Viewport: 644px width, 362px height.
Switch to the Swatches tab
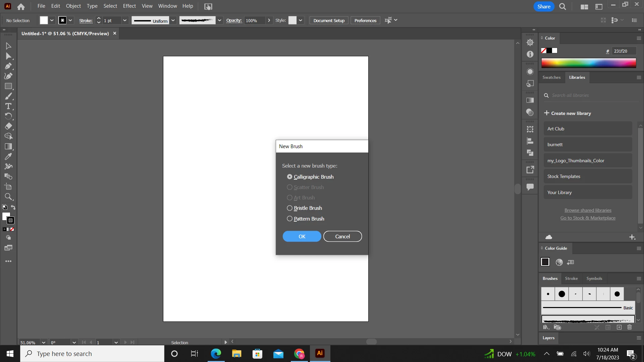[551, 77]
